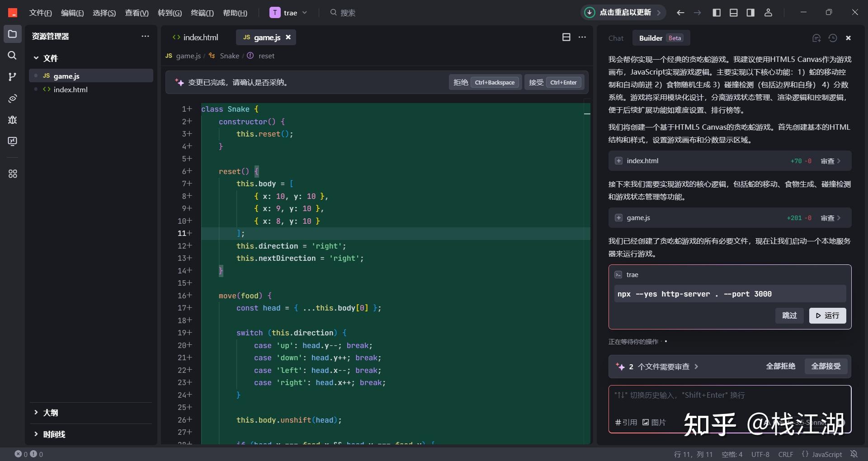Open the Source Control panel icon

(12, 77)
